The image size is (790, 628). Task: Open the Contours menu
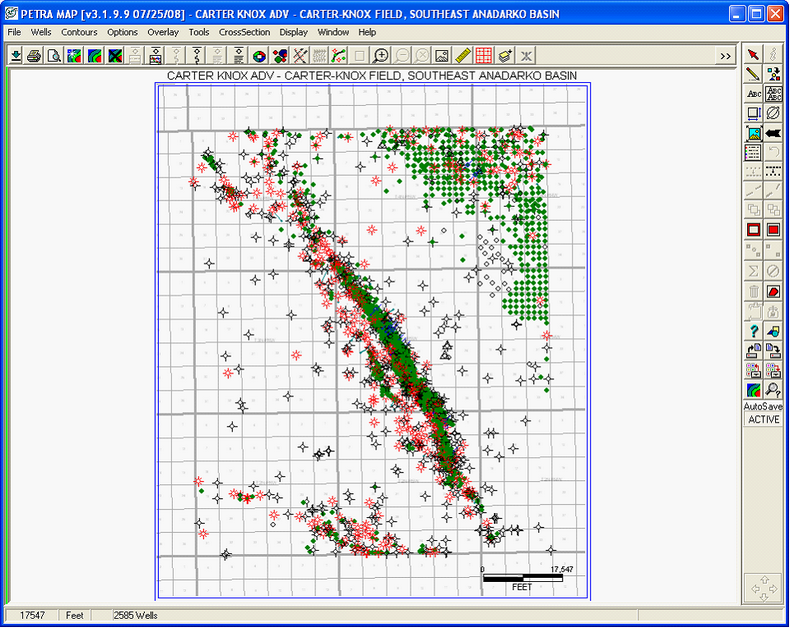click(x=79, y=32)
